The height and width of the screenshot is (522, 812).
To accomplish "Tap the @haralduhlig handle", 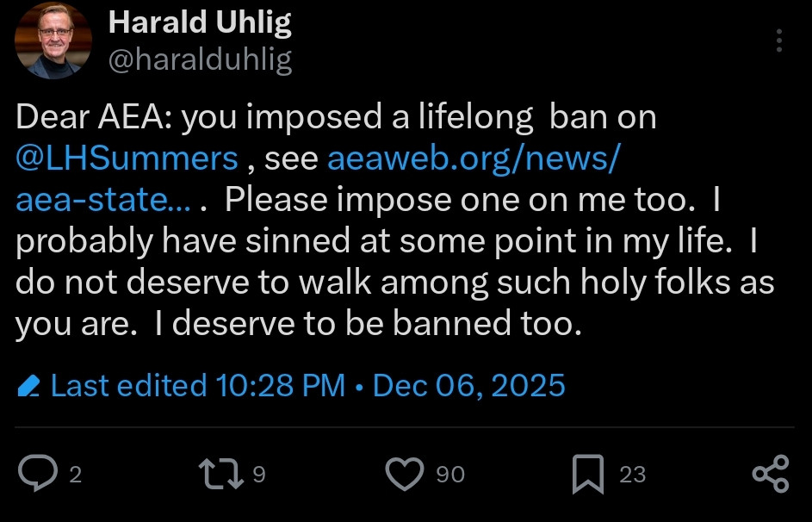I will coord(200,59).
